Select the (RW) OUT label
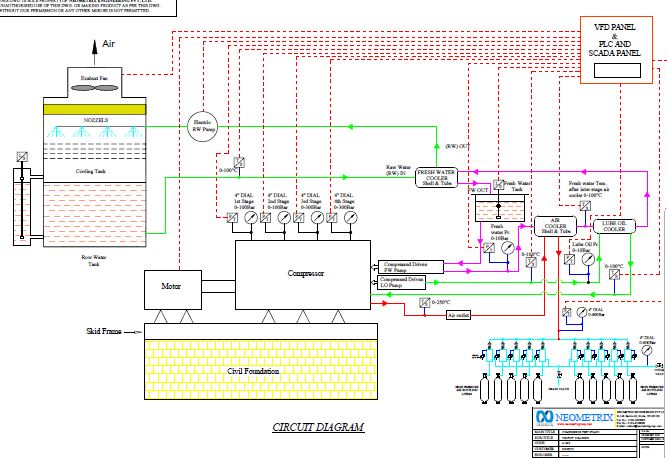 tap(457, 146)
